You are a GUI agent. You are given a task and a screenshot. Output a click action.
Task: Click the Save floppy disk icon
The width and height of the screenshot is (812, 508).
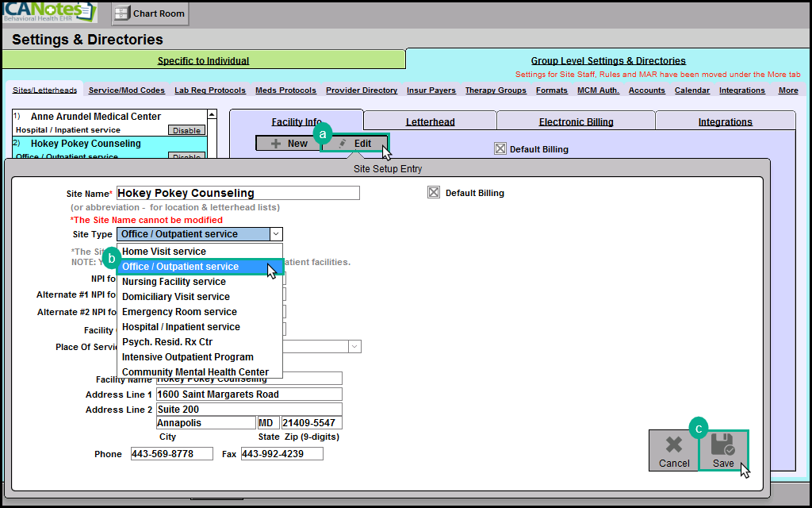[722, 444]
